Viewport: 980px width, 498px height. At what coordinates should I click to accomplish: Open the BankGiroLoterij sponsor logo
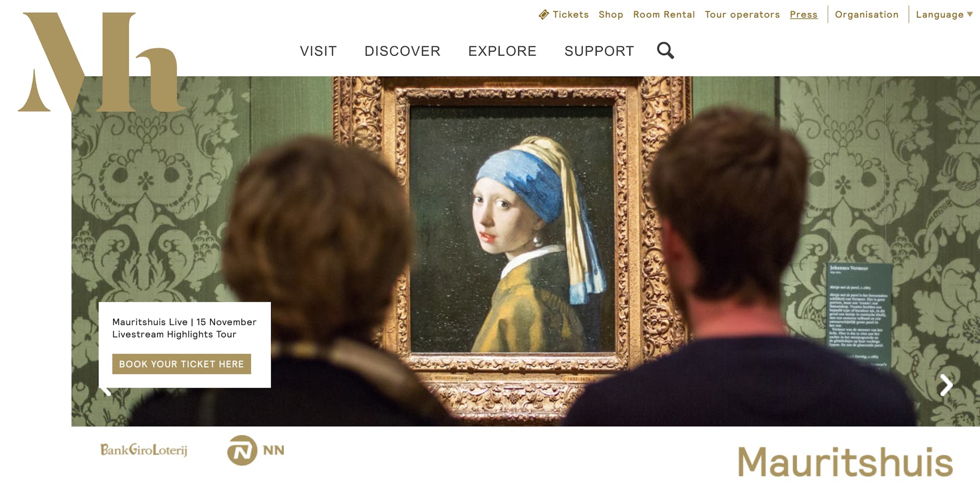pyautogui.click(x=144, y=450)
